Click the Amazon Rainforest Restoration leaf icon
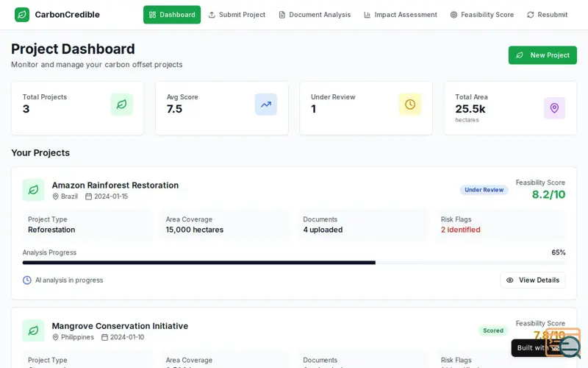The image size is (588, 368). click(33, 190)
